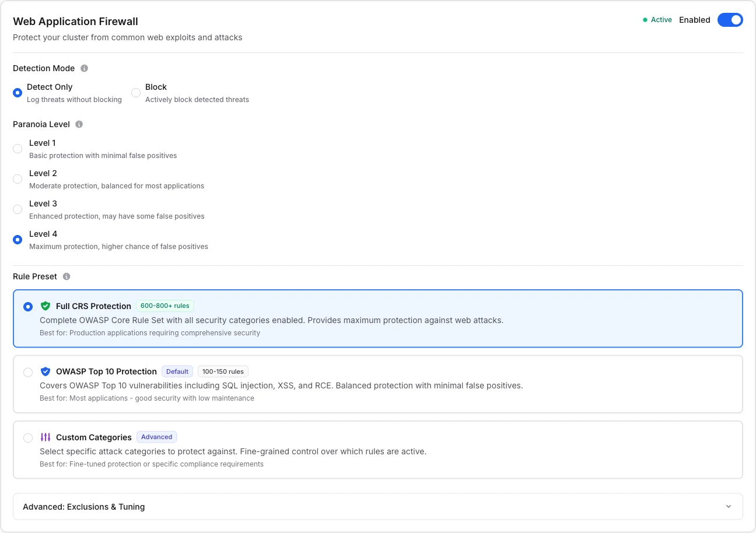Image resolution: width=756 pixels, height=533 pixels.
Task: Select the Block detection mode radio button
Action: tap(136, 93)
